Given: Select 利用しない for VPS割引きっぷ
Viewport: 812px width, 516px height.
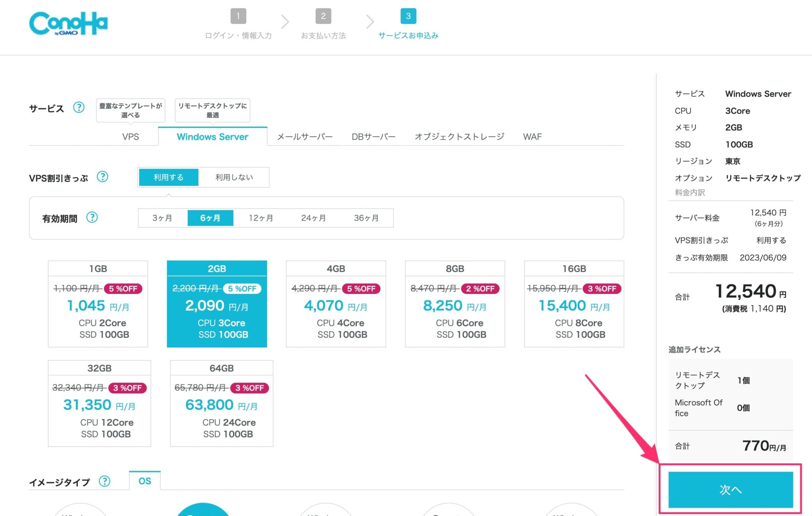Looking at the screenshot, I should pos(234,177).
